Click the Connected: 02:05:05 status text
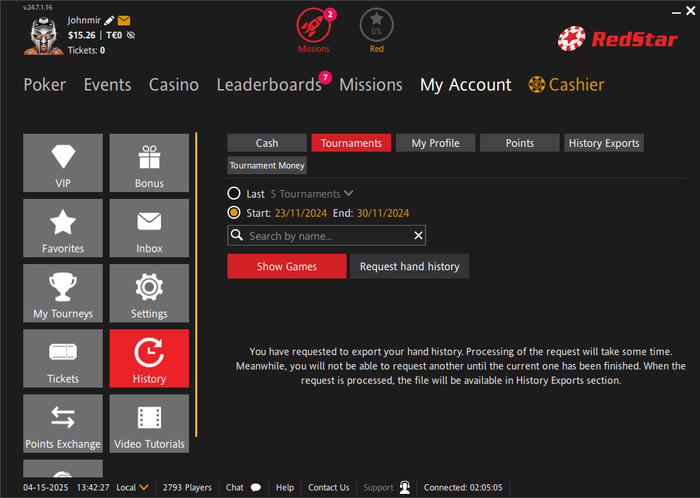This screenshot has width=700, height=498. tap(463, 487)
